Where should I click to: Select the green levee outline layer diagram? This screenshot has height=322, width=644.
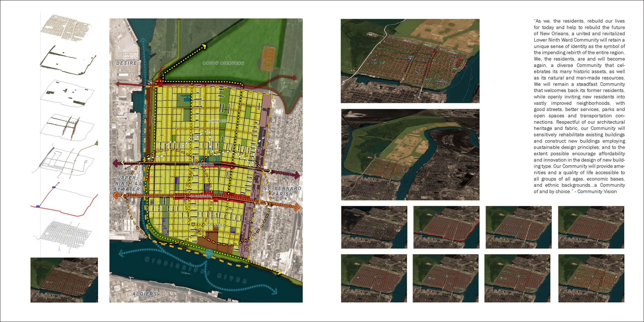tap(68, 60)
